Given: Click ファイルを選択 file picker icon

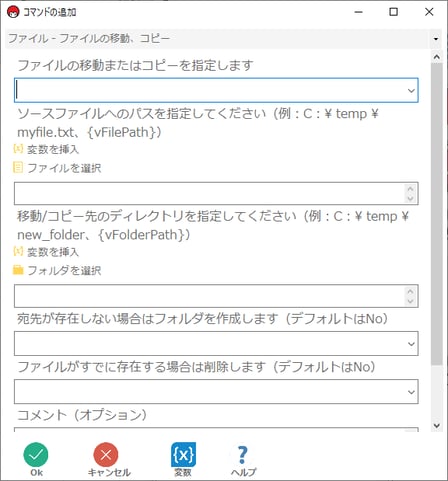Looking at the screenshot, I should click(x=18, y=167).
